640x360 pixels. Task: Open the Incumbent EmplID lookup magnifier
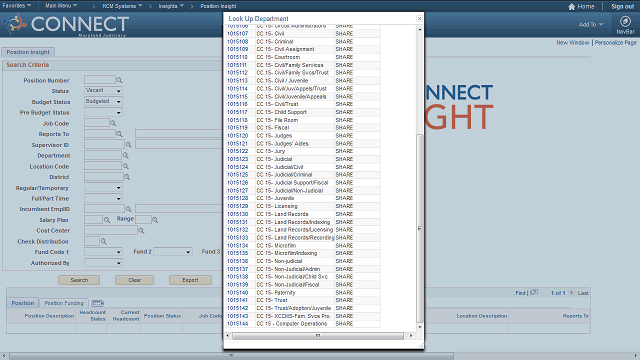(129, 209)
